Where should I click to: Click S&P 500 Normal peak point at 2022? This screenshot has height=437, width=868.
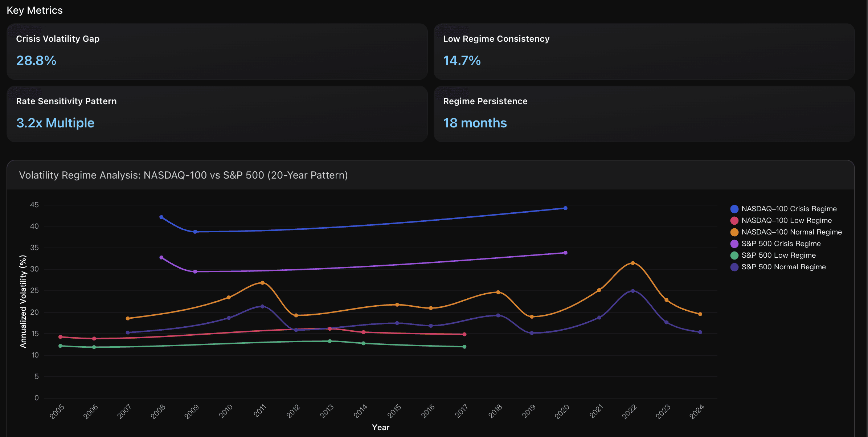(633, 291)
